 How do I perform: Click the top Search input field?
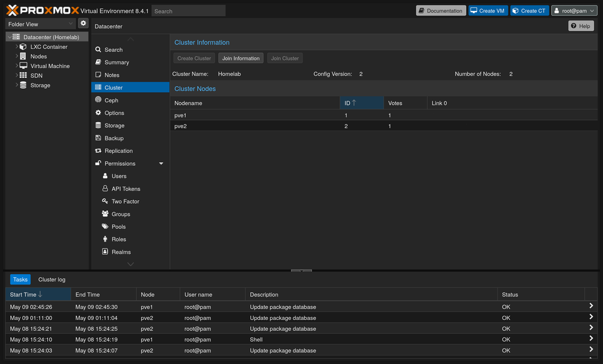tap(188, 11)
